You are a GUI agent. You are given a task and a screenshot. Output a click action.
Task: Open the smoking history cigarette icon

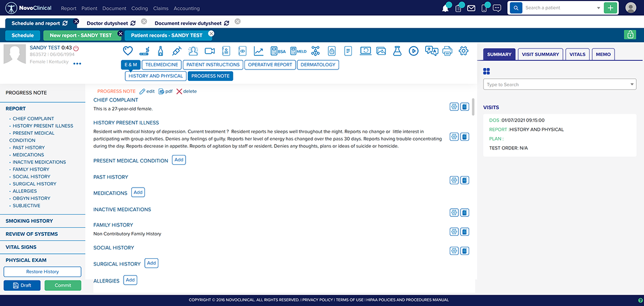144,51
